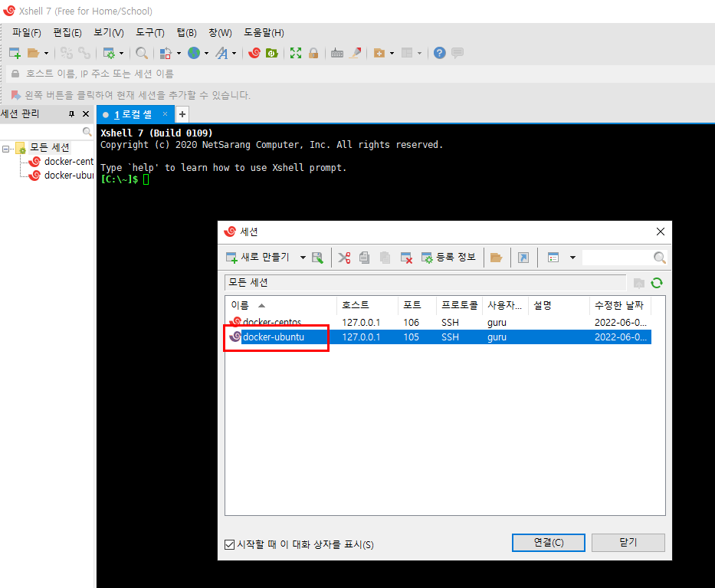715x588 pixels.
Task: Open the blue help question mark icon
Action: click(x=440, y=53)
